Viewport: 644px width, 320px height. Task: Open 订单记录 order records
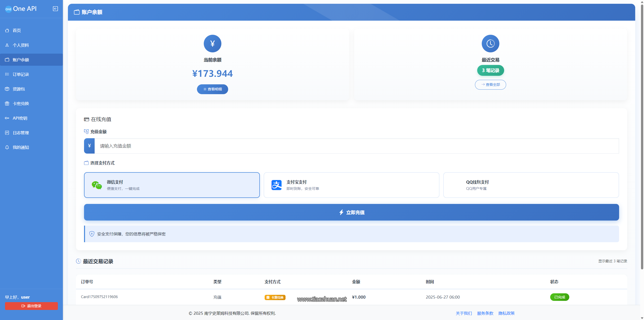pos(31,74)
